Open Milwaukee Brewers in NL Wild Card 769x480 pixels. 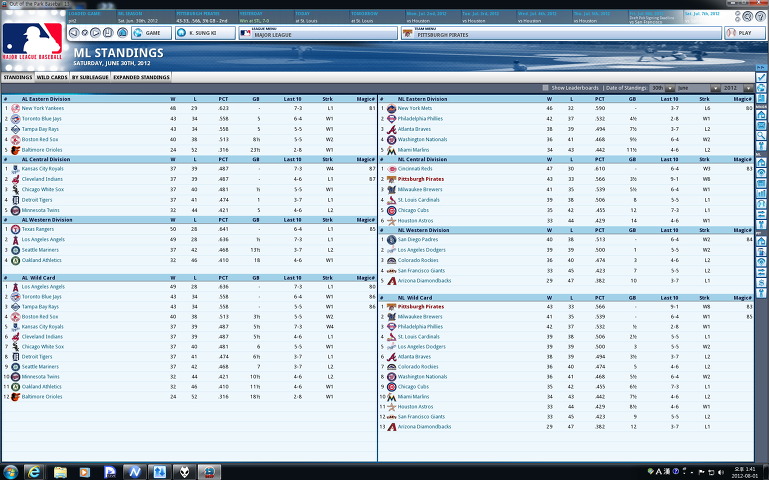pyautogui.click(x=420, y=317)
